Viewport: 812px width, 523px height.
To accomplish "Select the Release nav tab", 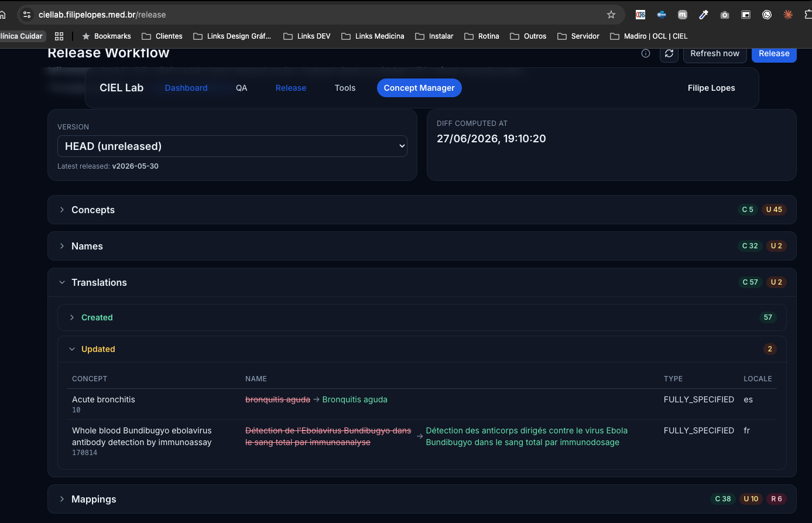I will 291,88.
